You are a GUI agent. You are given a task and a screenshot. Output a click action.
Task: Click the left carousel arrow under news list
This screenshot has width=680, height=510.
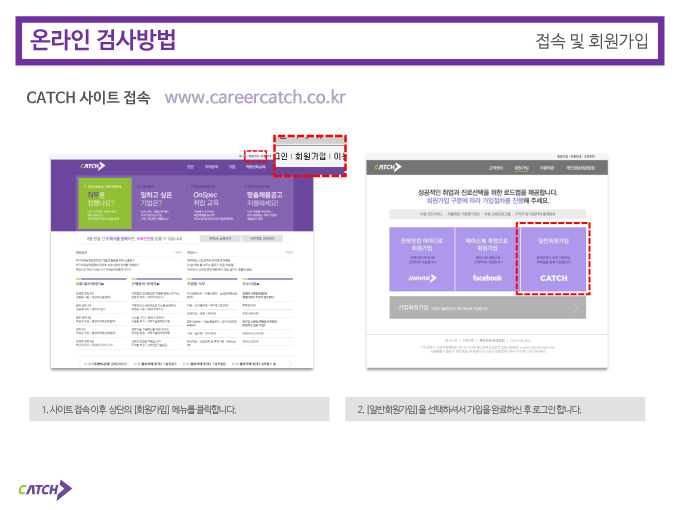[x=79, y=363]
